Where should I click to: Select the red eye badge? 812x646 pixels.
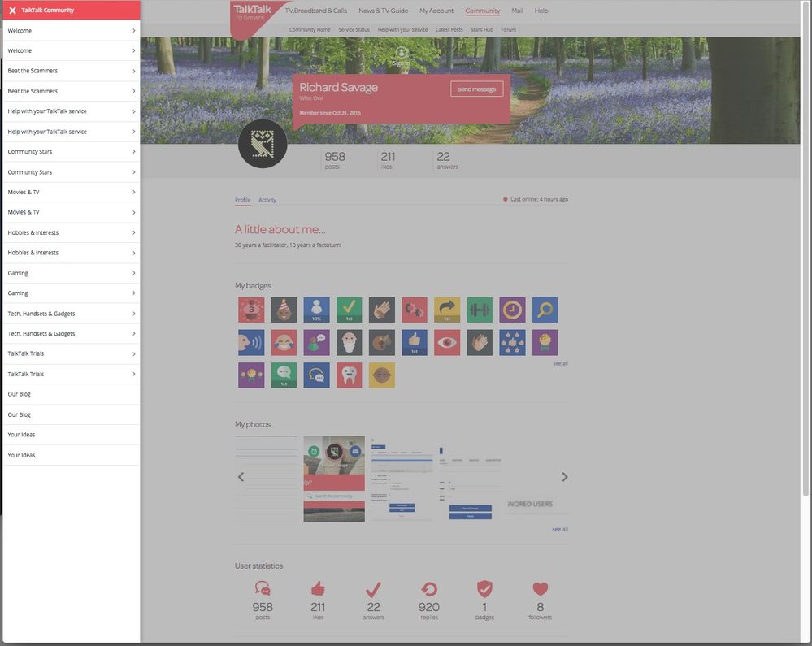point(447,342)
